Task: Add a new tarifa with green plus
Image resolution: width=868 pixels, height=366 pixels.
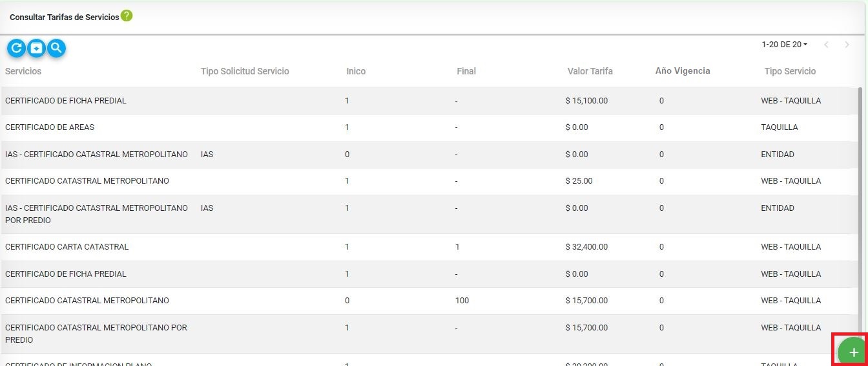Action: click(852, 352)
